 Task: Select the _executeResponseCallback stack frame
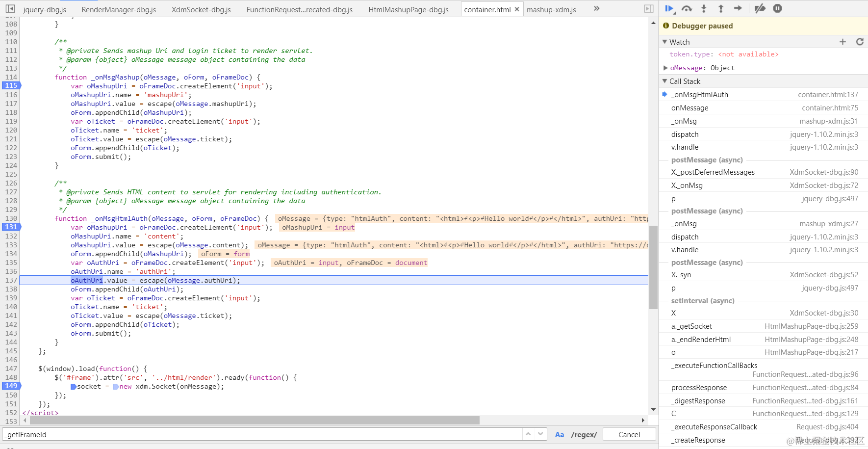point(764,426)
